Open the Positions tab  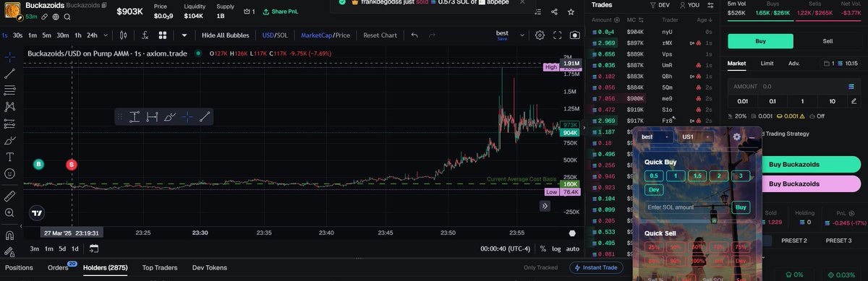pos(19,268)
